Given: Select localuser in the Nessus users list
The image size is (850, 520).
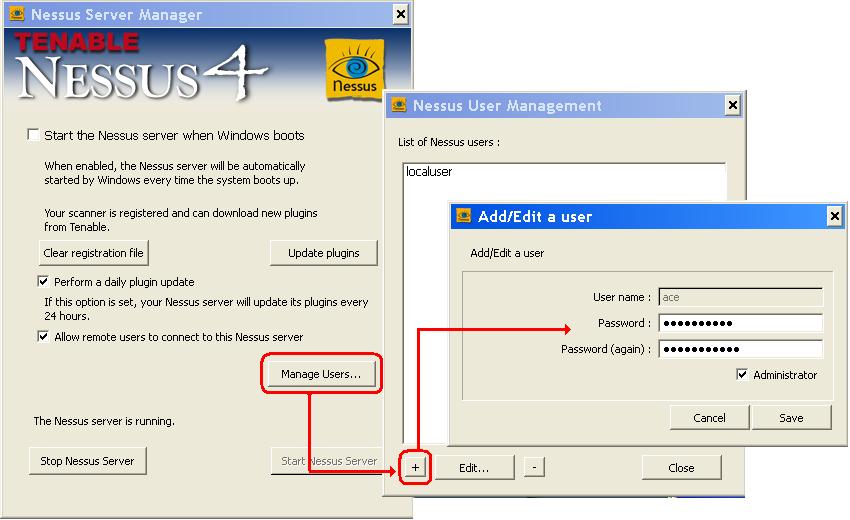Looking at the screenshot, I should click(430, 172).
